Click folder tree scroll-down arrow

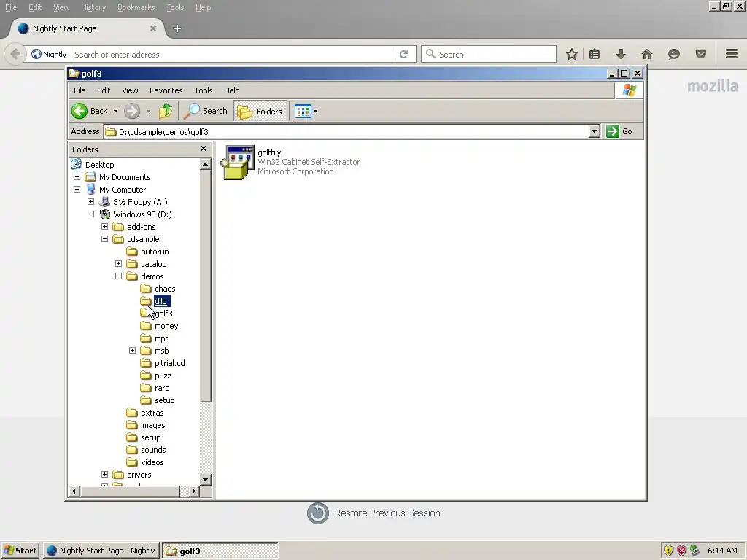click(205, 480)
